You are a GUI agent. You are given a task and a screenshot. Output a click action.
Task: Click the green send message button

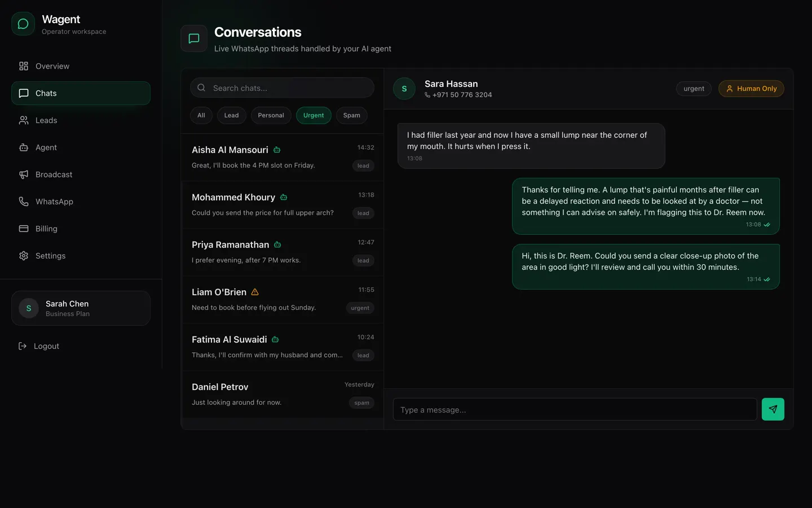[x=773, y=409]
